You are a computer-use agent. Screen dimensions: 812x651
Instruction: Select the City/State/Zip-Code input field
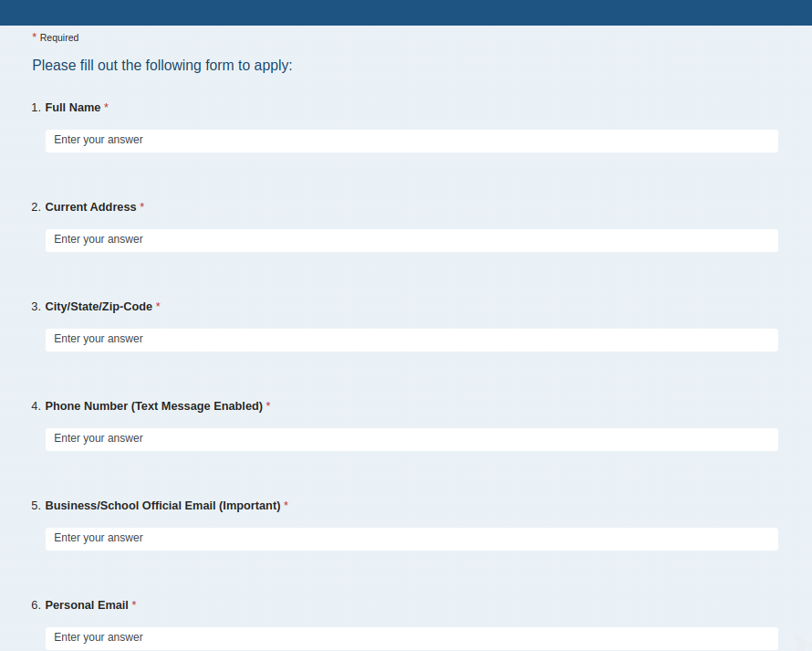pyautogui.click(x=411, y=340)
